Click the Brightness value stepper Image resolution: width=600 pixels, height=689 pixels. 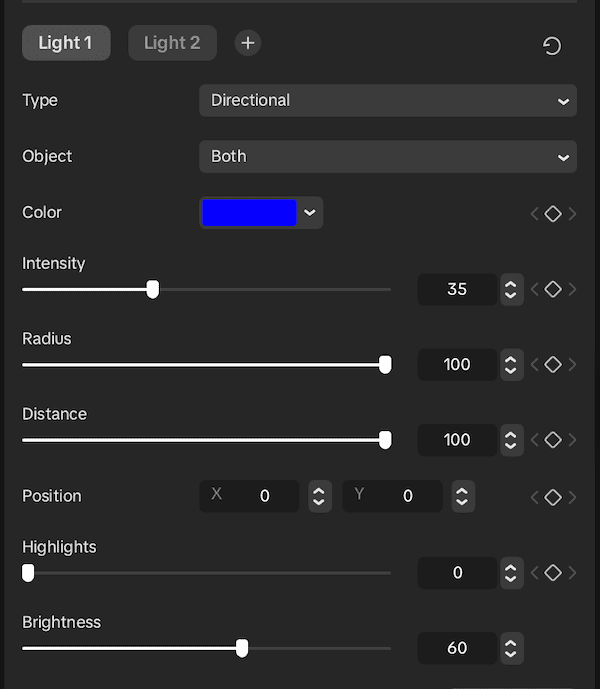[512, 648]
